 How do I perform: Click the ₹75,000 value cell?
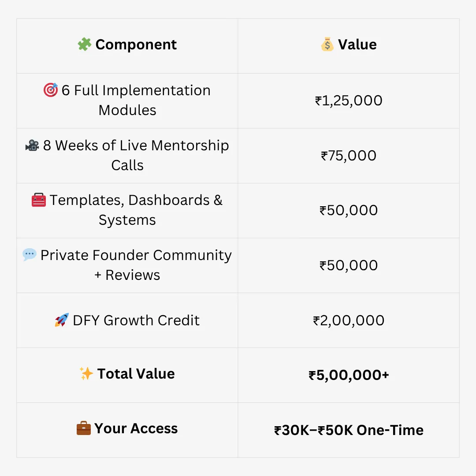pos(349,156)
